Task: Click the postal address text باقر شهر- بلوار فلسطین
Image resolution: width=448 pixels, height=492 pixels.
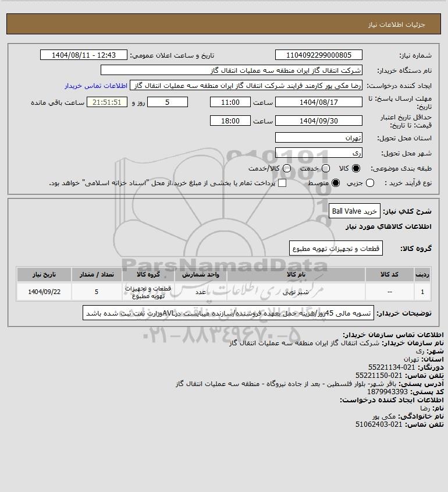Action: point(286,384)
